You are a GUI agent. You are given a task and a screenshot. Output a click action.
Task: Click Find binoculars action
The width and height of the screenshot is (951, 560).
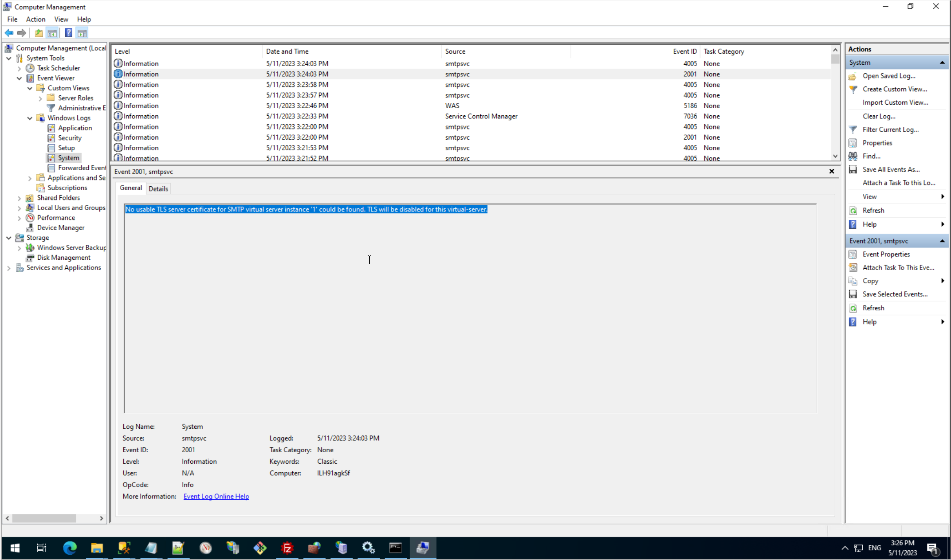(871, 156)
